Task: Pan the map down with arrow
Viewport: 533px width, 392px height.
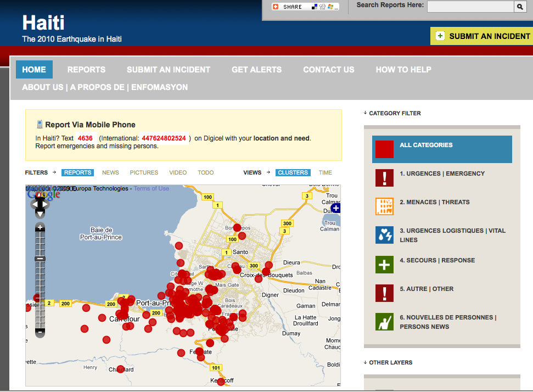Action: click(40, 214)
